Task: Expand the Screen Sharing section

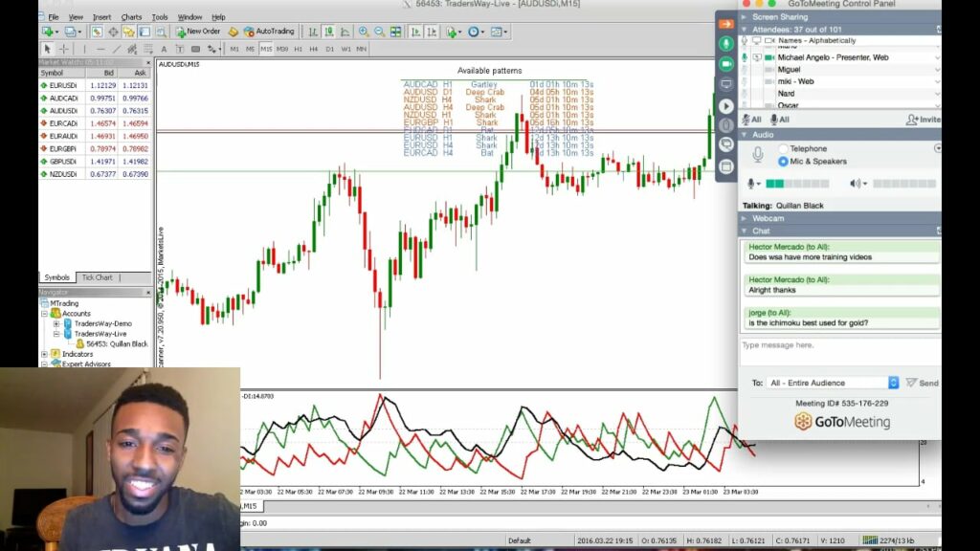Action: click(x=745, y=17)
